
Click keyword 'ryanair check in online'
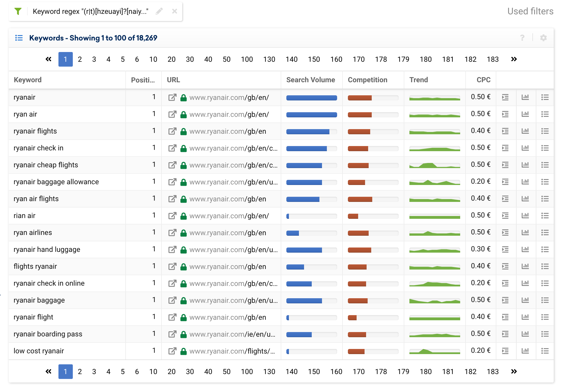click(x=49, y=283)
